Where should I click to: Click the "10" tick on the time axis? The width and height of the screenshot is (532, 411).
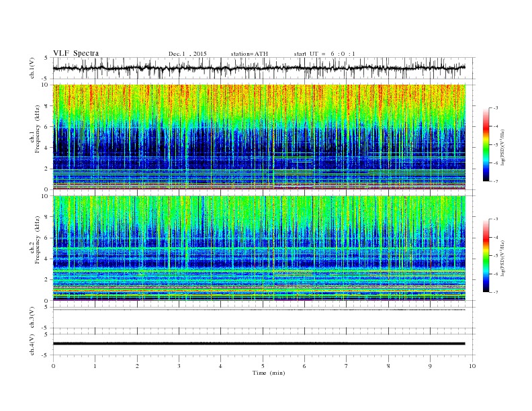click(472, 366)
